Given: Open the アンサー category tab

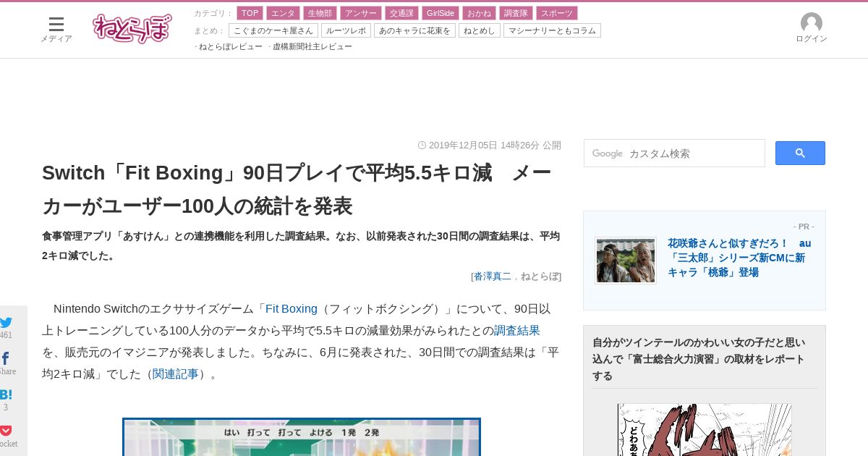Looking at the screenshot, I should (361, 13).
